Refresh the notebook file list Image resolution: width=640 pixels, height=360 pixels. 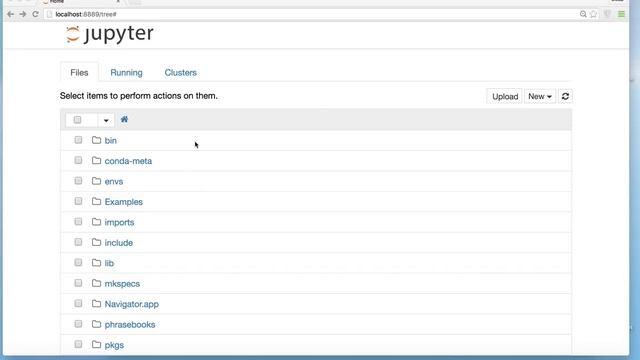point(565,96)
